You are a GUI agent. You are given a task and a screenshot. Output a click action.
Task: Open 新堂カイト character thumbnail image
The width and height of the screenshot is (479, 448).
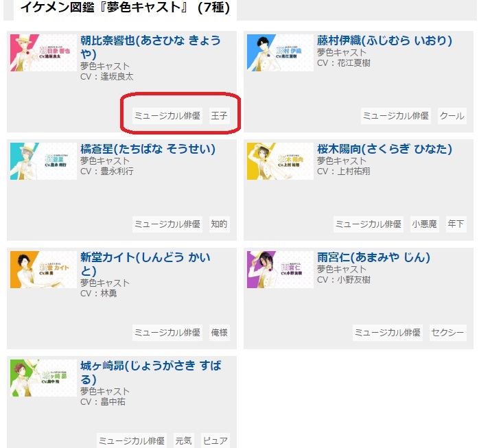click(43, 270)
